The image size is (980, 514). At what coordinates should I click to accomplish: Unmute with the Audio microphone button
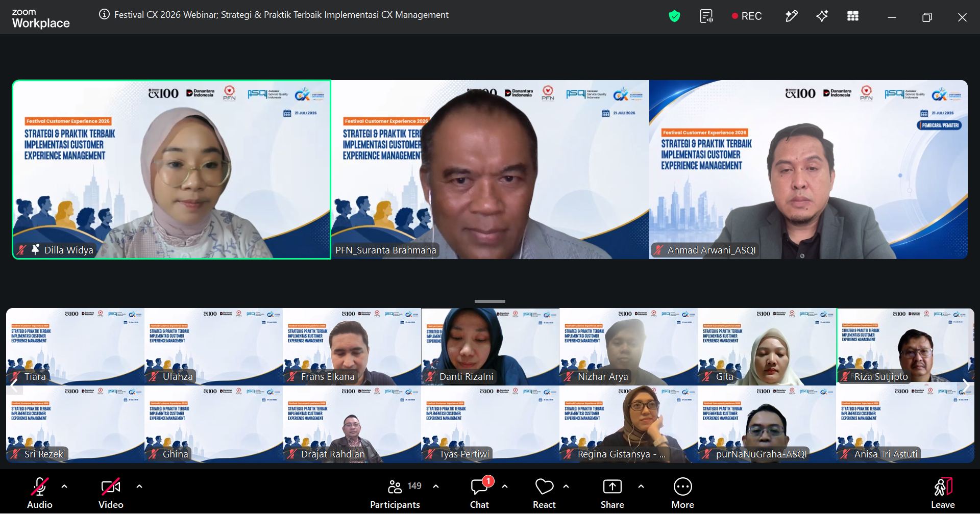[40, 493]
